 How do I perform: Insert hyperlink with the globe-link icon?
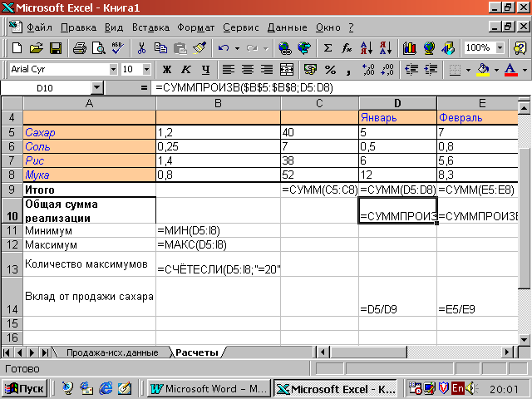pos(285,48)
